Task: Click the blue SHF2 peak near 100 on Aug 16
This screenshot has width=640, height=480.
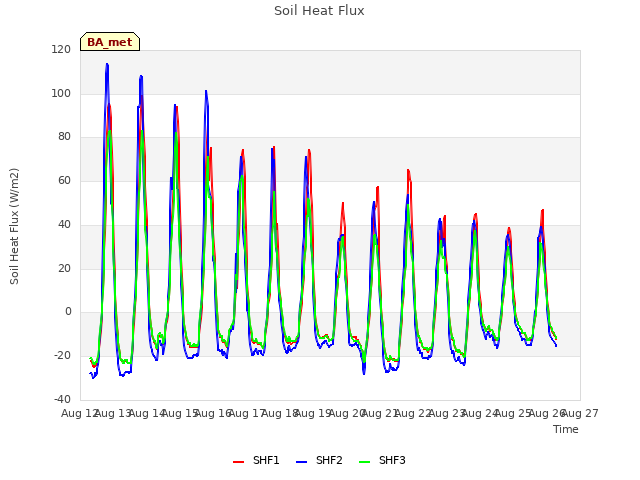Action: [x=206, y=91]
